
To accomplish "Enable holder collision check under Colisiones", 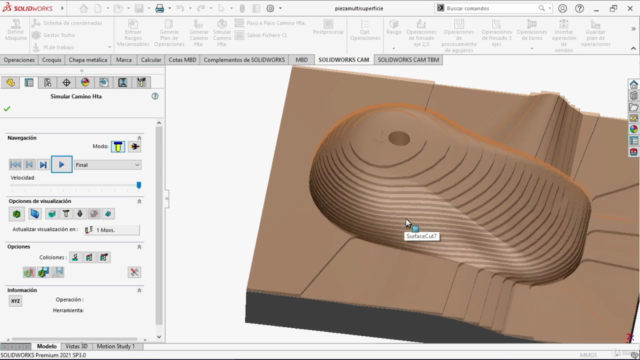I will point(89,257).
